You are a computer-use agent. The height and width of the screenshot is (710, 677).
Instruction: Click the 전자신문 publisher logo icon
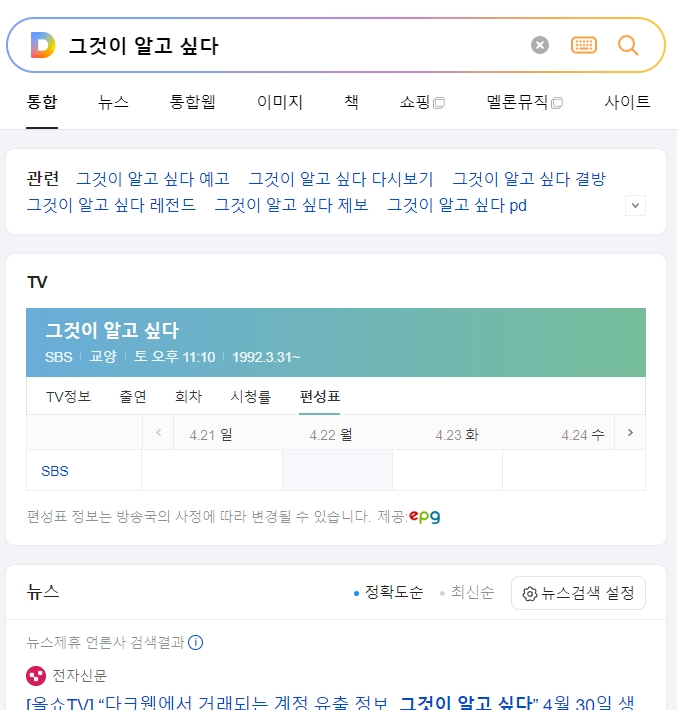(36, 676)
